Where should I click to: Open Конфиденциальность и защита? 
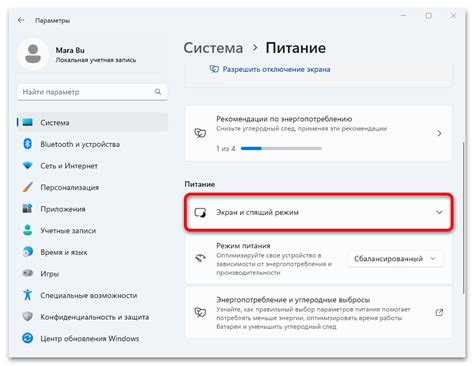point(92,317)
